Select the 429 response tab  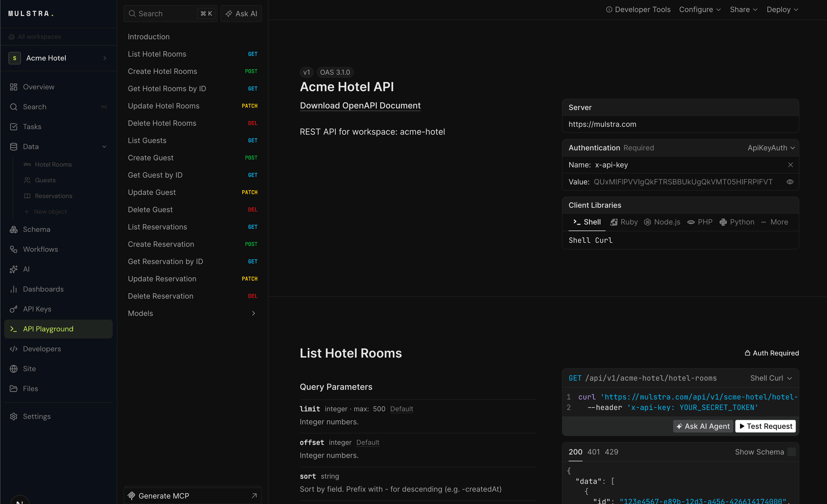pyautogui.click(x=612, y=452)
